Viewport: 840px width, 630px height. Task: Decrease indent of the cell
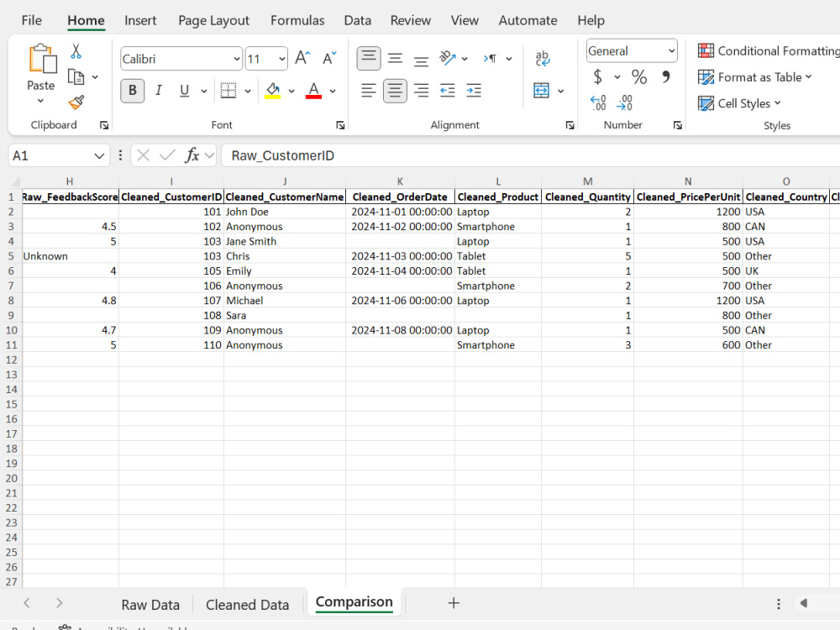448,91
